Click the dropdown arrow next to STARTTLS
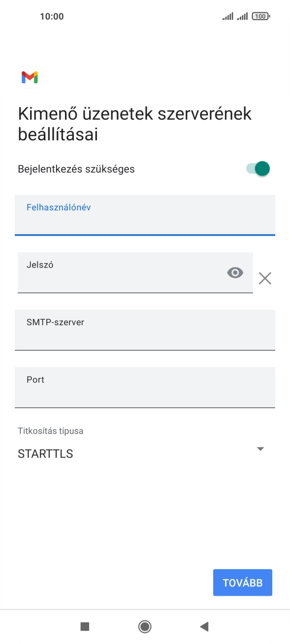Viewport: 290px width, 644px height. (261, 448)
